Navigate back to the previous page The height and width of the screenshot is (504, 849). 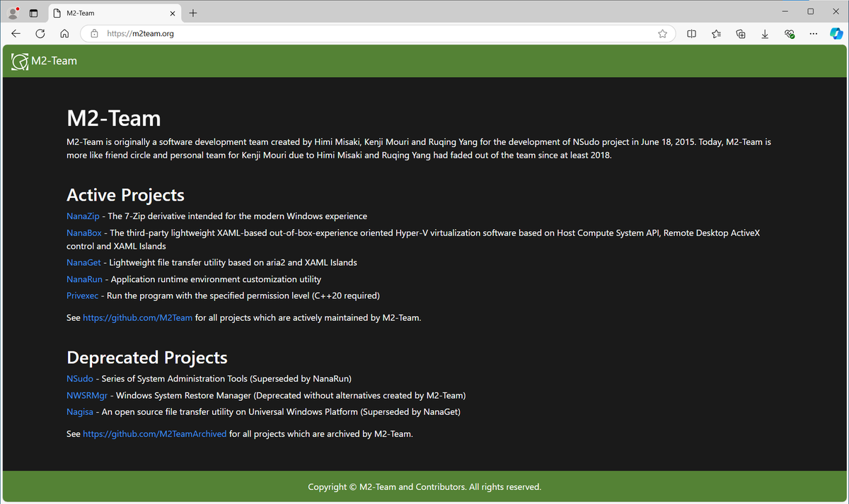(16, 33)
